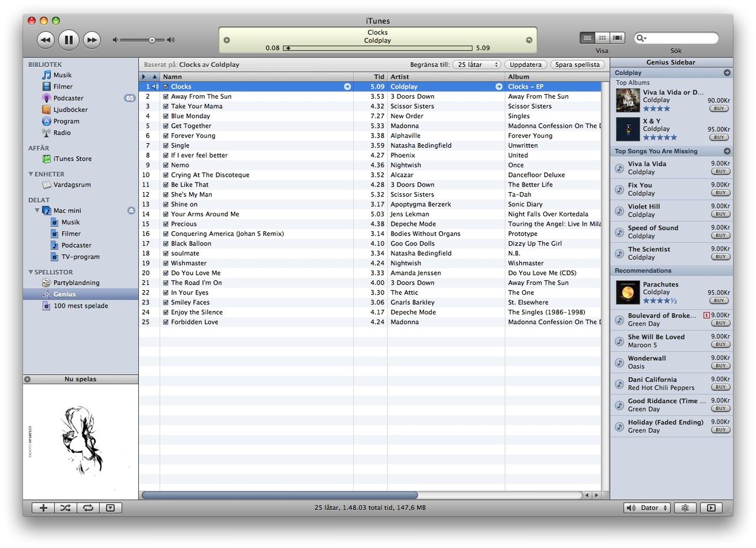Open Coldplay artist arrow in Genius Sidebar

click(727, 73)
